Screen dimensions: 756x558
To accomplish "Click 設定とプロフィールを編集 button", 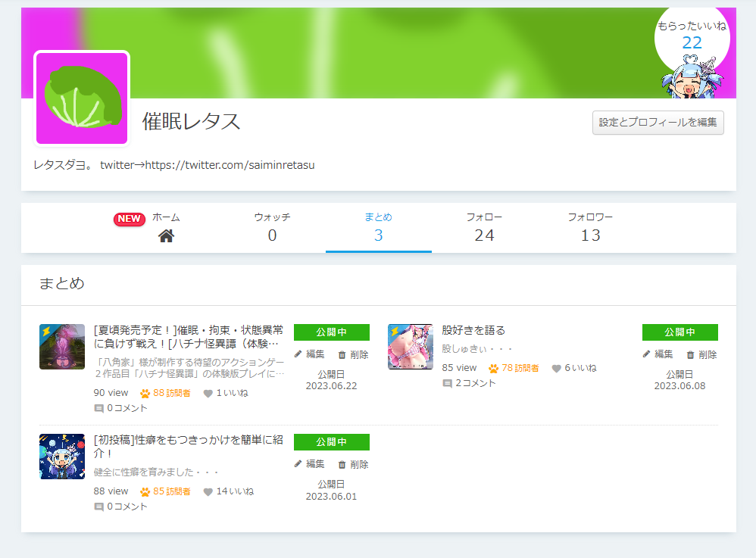I will coord(658,122).
